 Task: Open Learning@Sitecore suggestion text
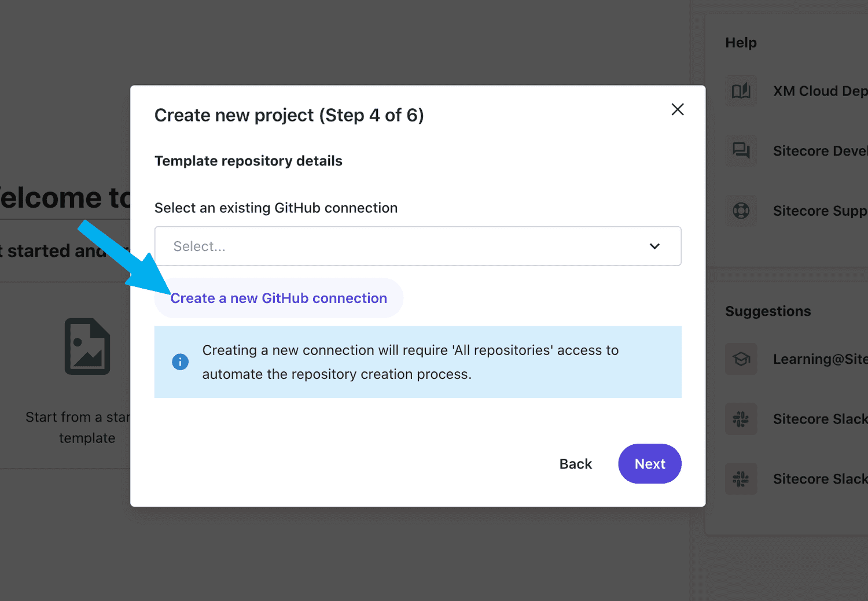point(820,359)
